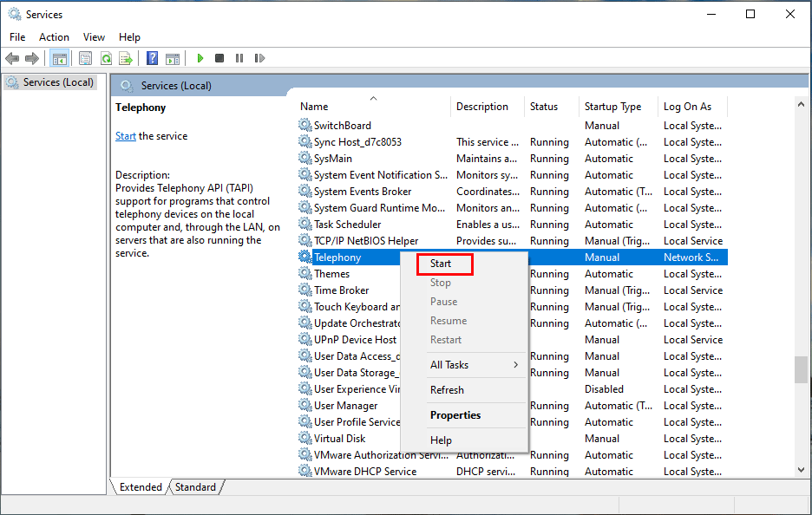Click the vertical scrollbar thumb

(801, 369)
